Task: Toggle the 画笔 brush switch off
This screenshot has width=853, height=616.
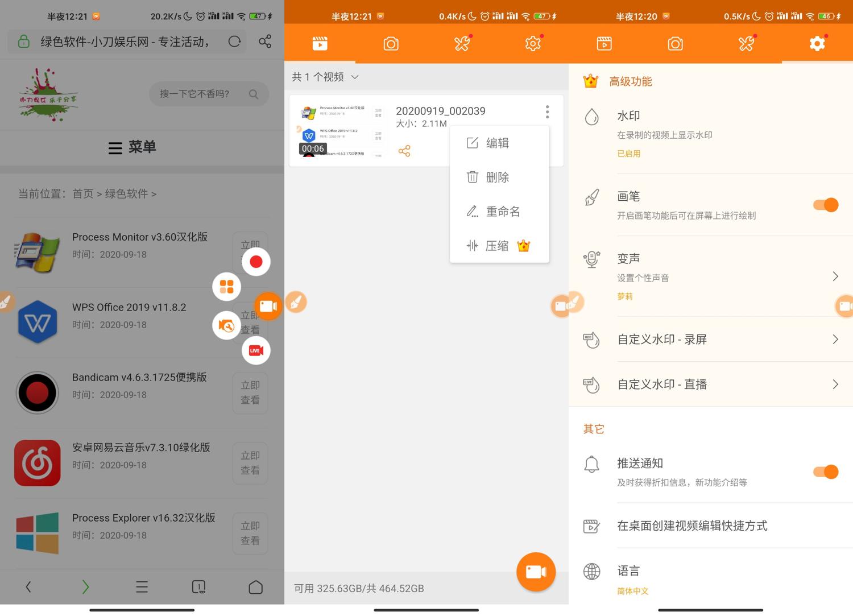Action: (825, 205)
